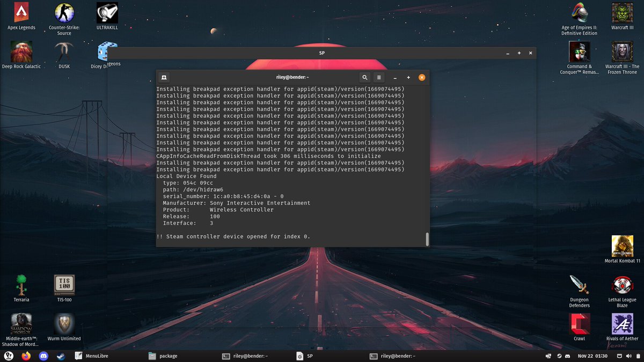Click the 'Manufacturer: Sony Interactive Entertainment' line
The height and width of the screenshot is (362, 644).
click(237, 203)
